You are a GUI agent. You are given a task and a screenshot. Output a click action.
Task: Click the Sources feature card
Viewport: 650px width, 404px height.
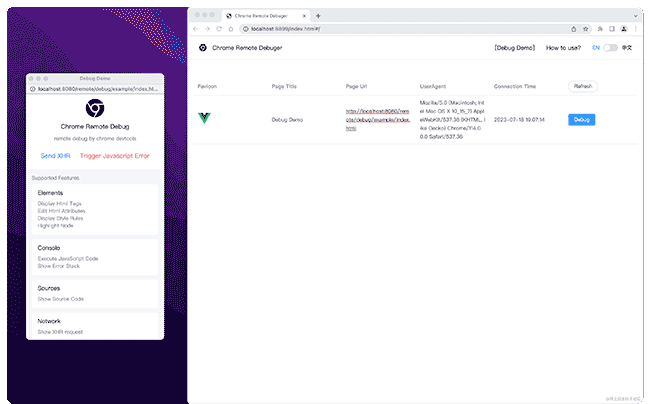click(95, 293)
